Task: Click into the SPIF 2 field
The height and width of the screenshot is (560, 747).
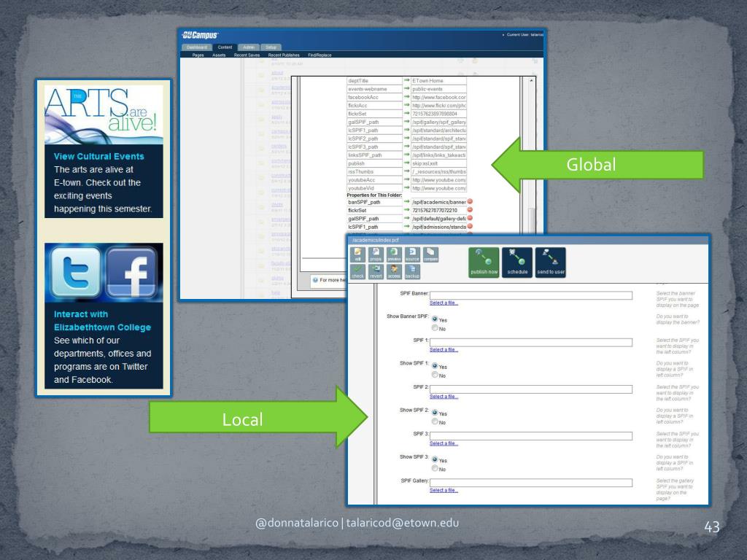Action: pyautogui.click(x=531, y=389)
